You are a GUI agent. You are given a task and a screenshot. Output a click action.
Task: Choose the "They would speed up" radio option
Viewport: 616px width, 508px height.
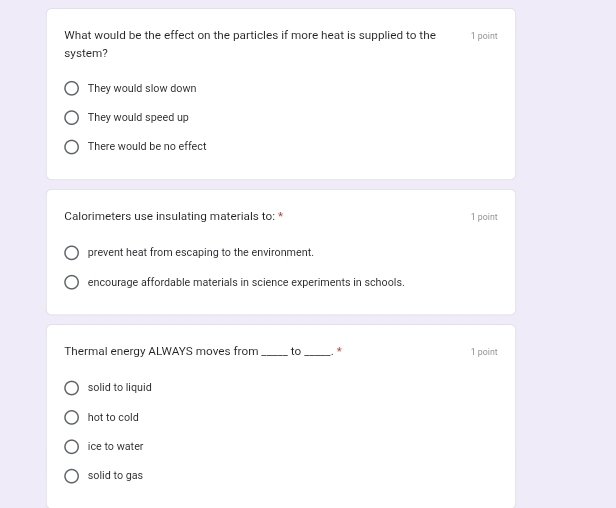(x=72, y=118)
